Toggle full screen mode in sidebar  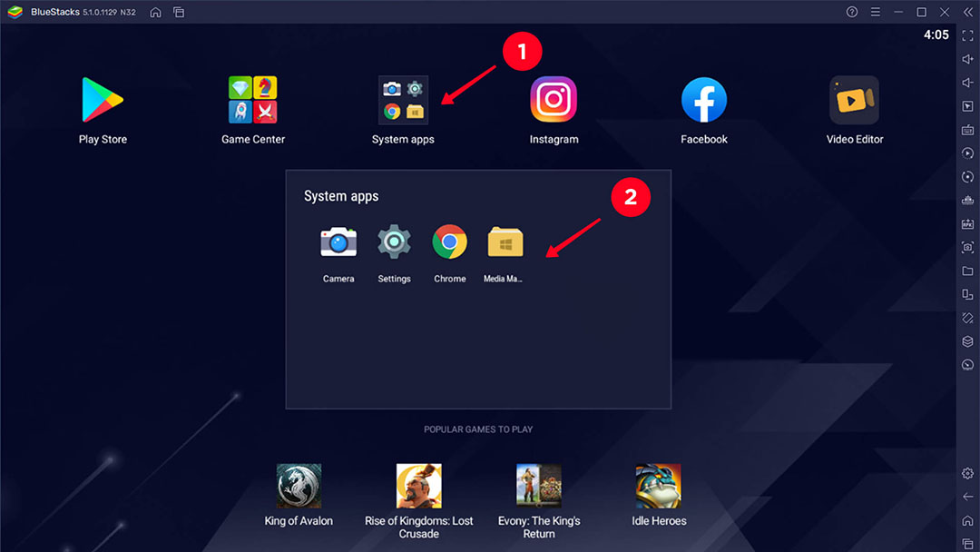967,35
